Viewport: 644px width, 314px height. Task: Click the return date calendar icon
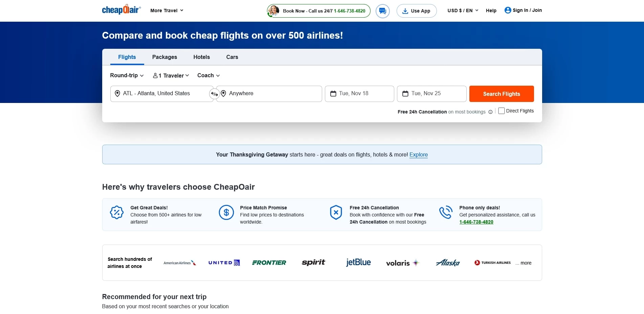(x=405, y=93)
